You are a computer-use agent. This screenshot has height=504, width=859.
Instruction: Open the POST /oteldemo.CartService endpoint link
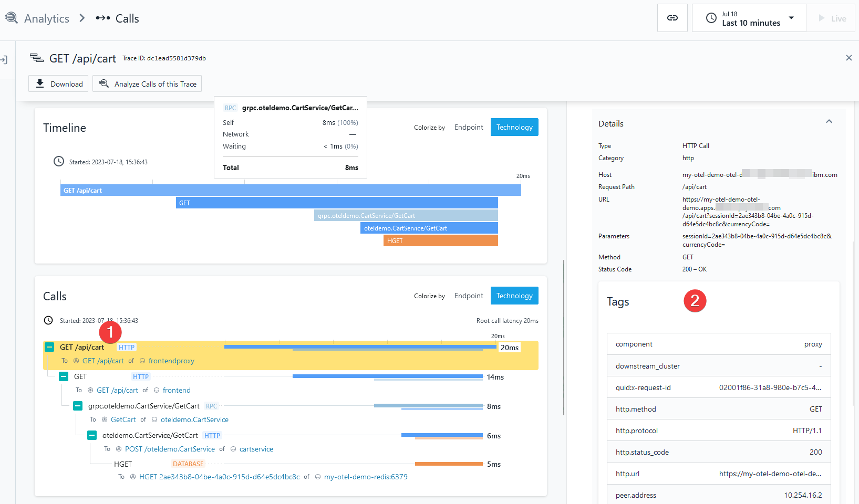[x=170, y=449]
